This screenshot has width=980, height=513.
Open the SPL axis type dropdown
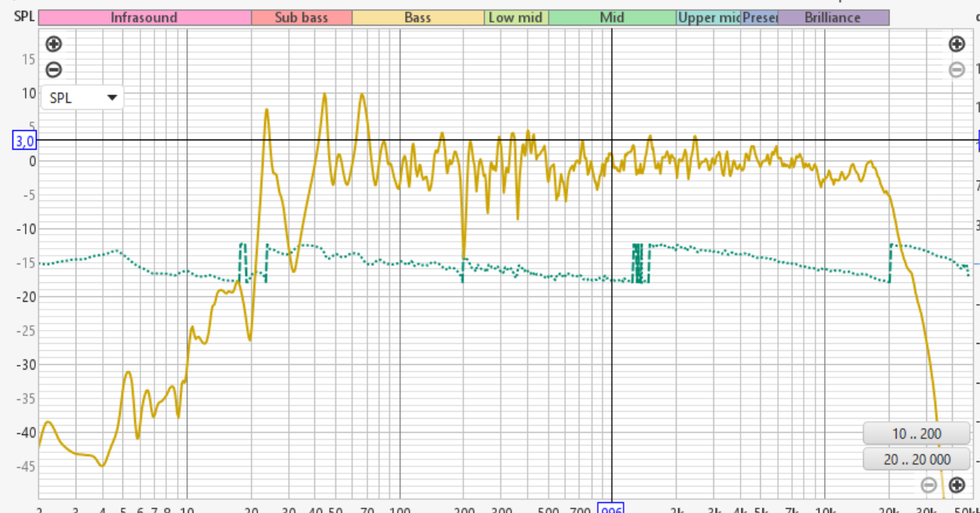click(x=82, y=98)
